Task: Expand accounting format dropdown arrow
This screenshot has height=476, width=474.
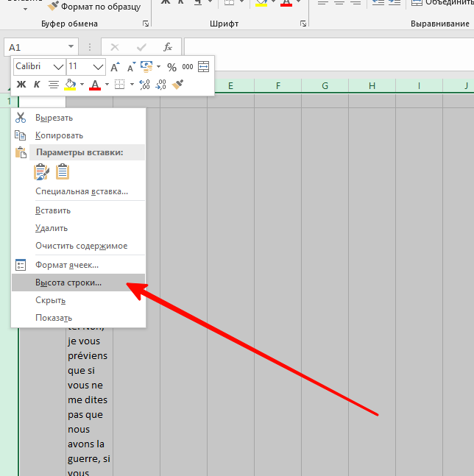Action: pyautogui.click(x=158, y=66)
